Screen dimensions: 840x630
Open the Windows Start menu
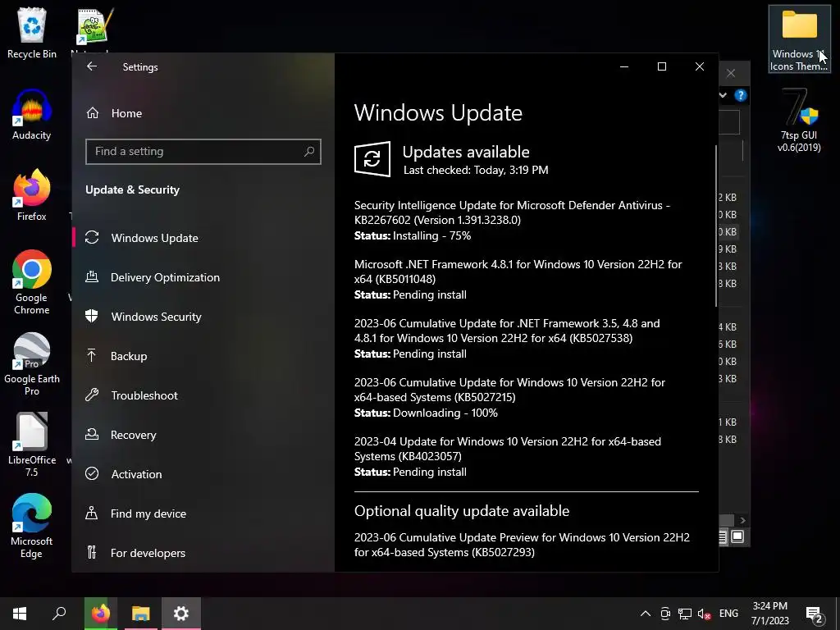point(20,614)
